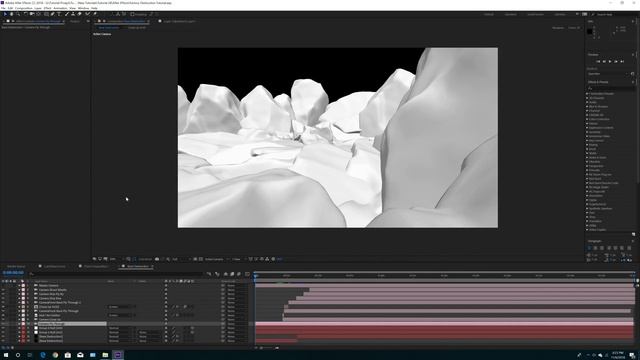This screenshot has height=360, width=640.
Task: Select the Pen tool
Action: [53, 14]
